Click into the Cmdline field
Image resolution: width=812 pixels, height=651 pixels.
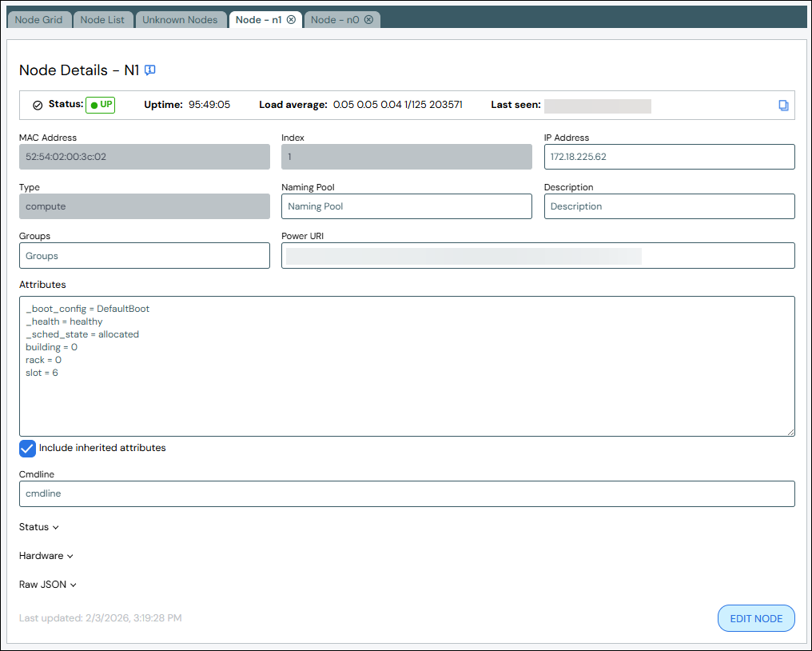pyautogui.click(x=406, y=493)
